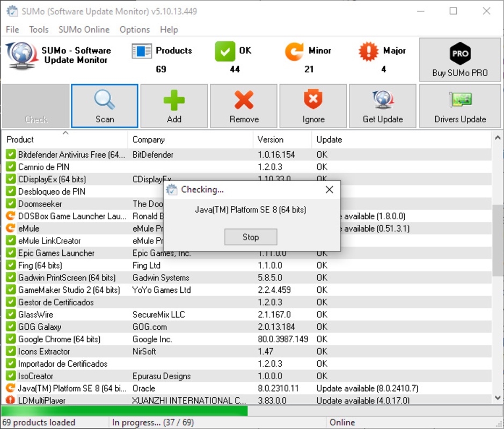Click status icon next to GlassWire

11,314
